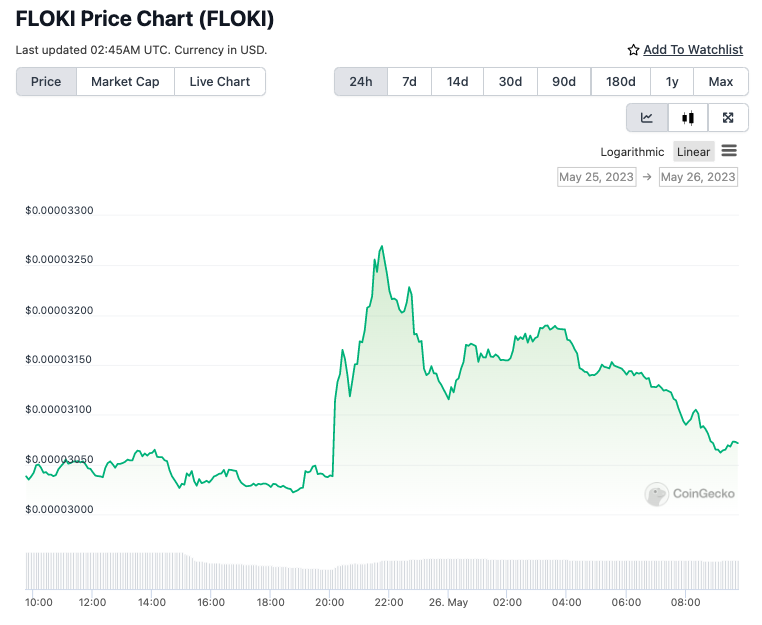Open Add To Watchlist link
Viewport: 762px width, 625px height.
[693, 50]
